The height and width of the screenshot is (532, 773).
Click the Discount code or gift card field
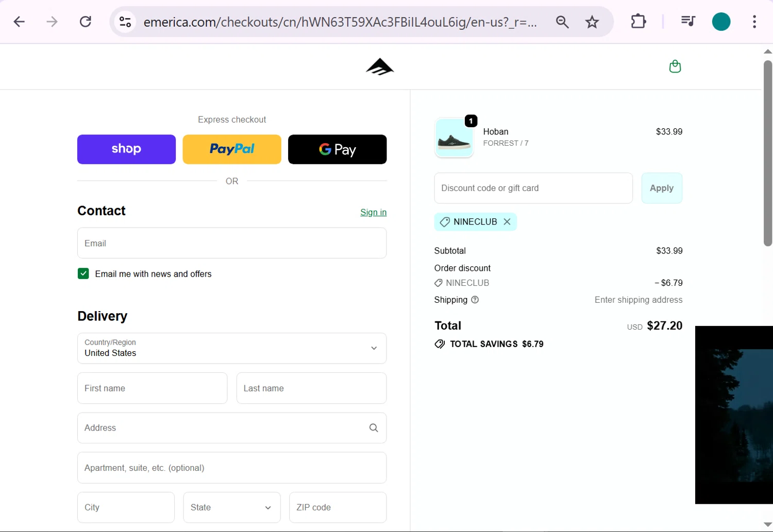point(533,188)
